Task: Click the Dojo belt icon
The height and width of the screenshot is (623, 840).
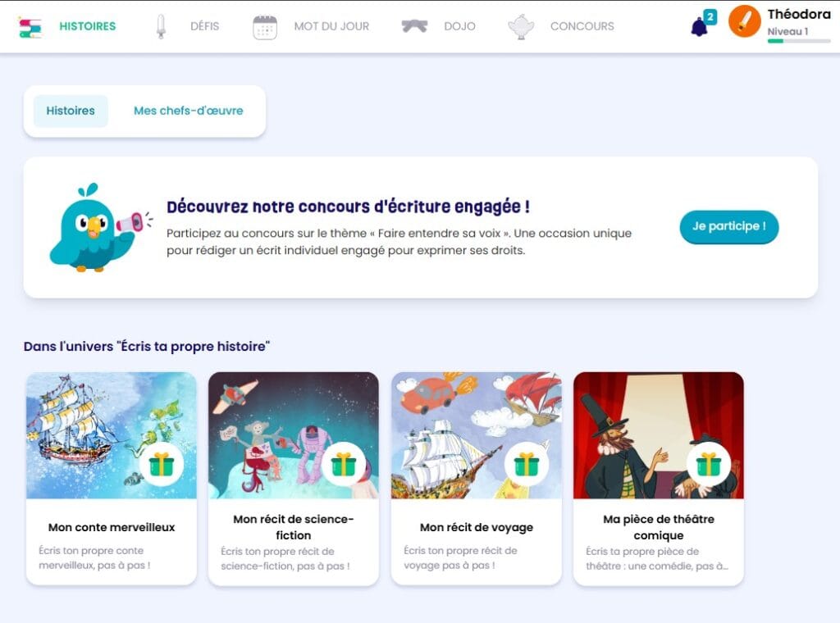Action: tap(414, 25)
